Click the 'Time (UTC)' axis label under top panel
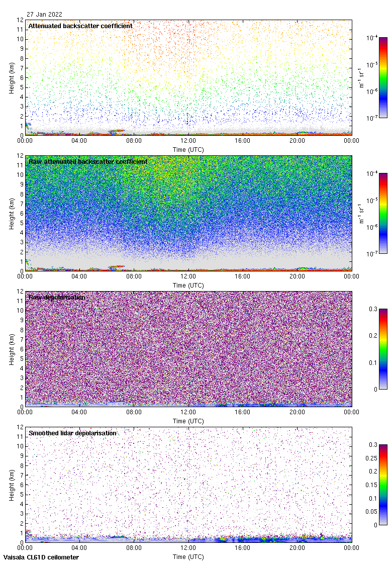 coord(188,150)
